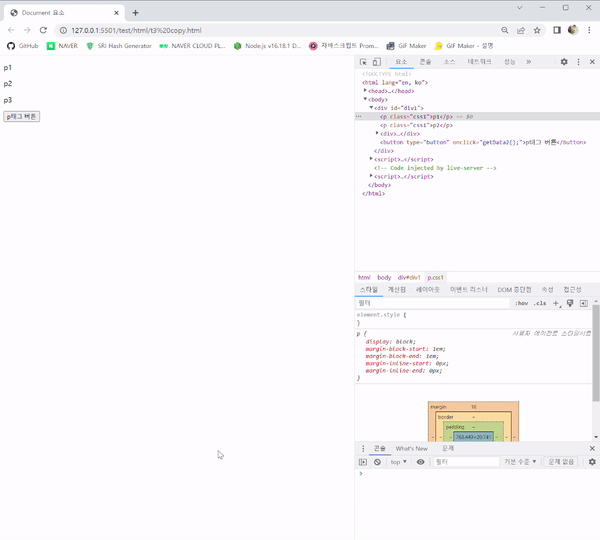The width and height of the screenshot is (600, 540).
Task: Switch to 문제 (Issues) drawer tab
Action: [x=448, y=449]
